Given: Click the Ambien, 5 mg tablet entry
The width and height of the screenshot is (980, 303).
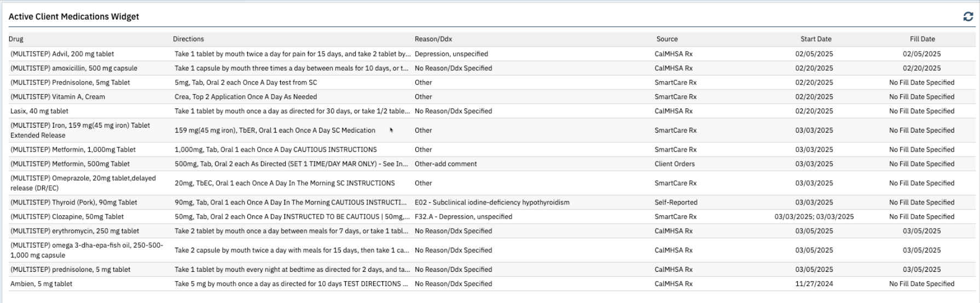Looking at the screenshot, I should pos(41,283).
